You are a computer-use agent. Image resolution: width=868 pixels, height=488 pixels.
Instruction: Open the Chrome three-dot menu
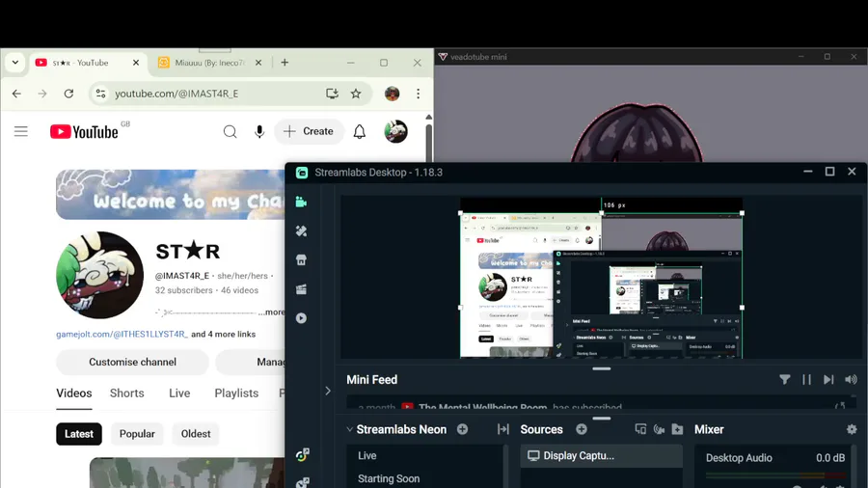(418, 94)
